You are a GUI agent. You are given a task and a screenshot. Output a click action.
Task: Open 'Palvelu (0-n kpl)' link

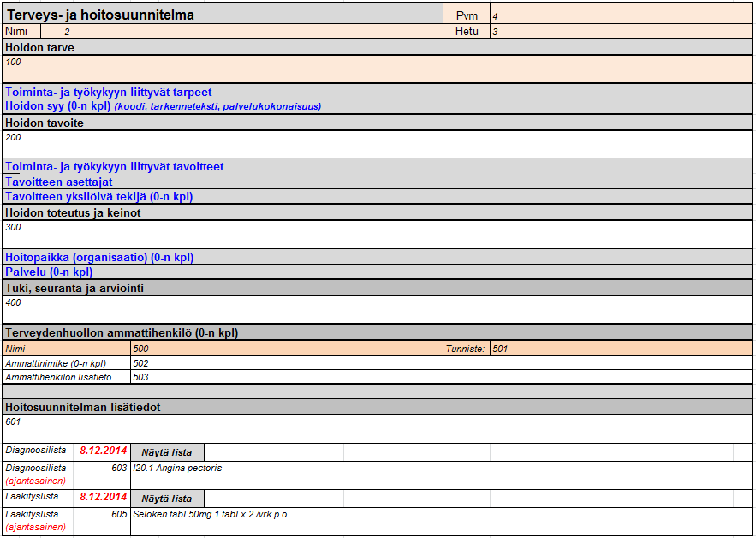[49, 272]
